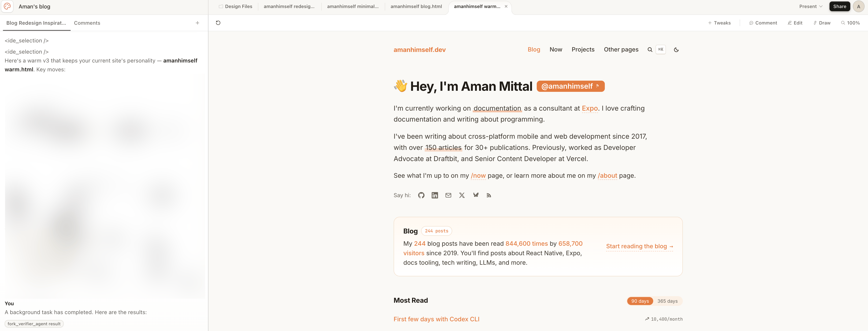Open the X (Twitter) profile icon
This screenshot has width=868, height=331.
click(462, 195)
